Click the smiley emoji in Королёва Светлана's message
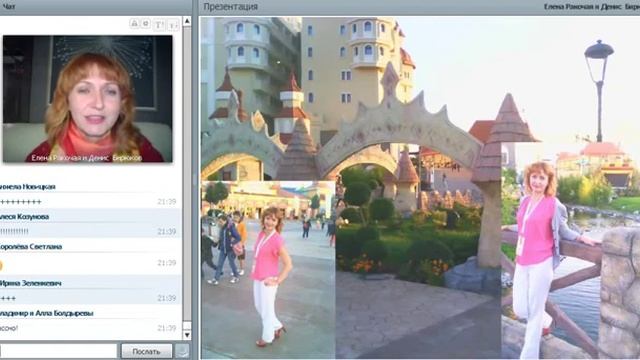Screen dimensions: 640x360 pos(1,266)
